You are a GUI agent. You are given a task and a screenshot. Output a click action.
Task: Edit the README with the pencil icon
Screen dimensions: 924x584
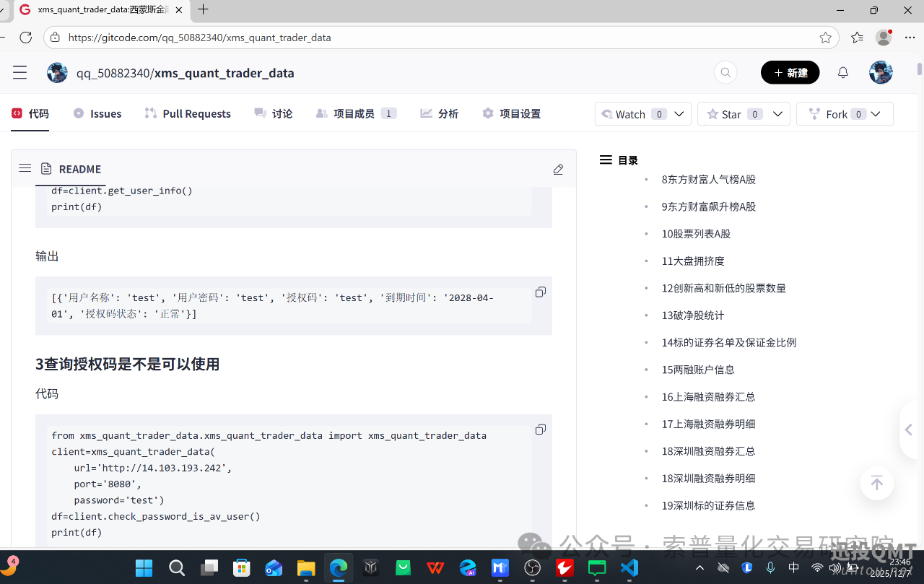(x=558, y=169)
